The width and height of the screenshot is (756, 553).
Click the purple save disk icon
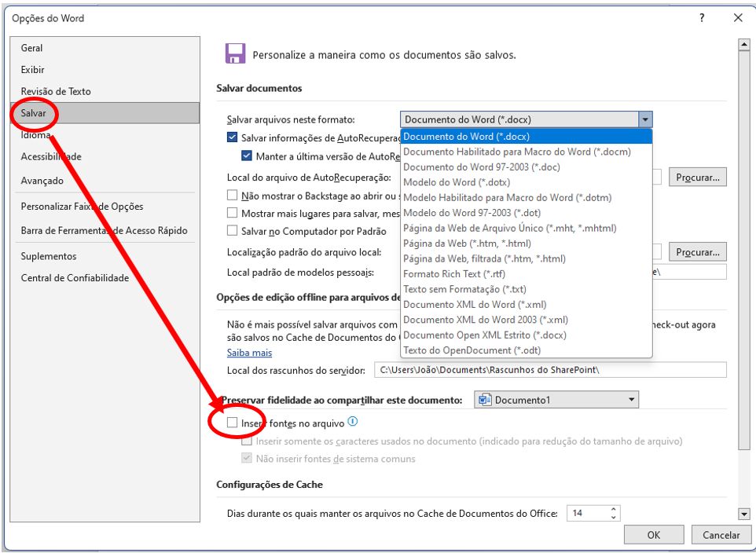click(234, 53)
